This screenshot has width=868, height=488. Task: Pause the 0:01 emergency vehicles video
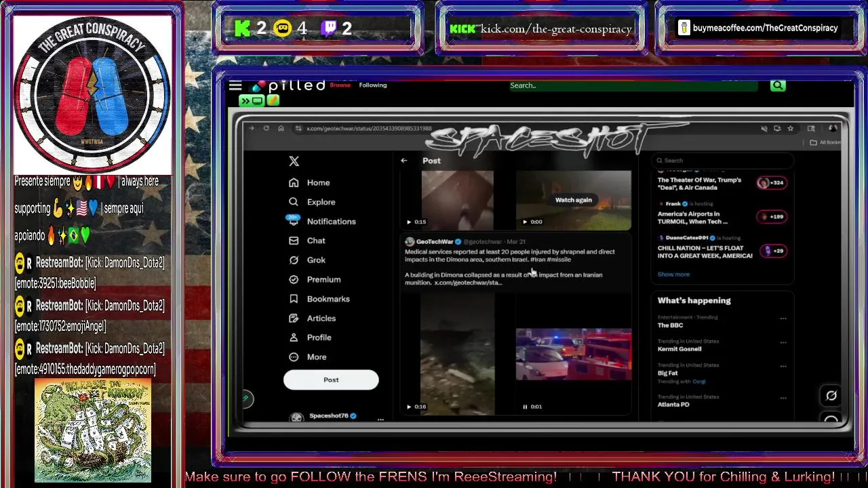coord(525,407)
